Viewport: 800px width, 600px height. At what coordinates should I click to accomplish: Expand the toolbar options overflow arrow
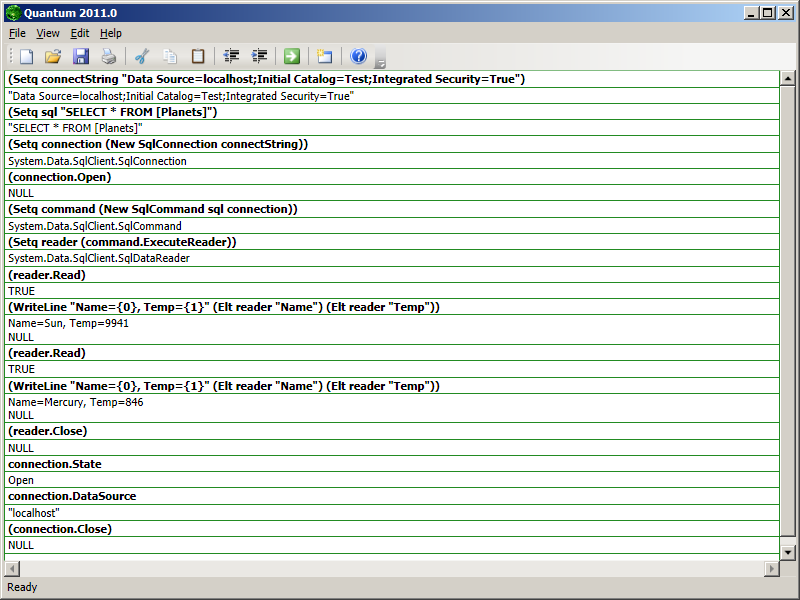tap(380, 64)
